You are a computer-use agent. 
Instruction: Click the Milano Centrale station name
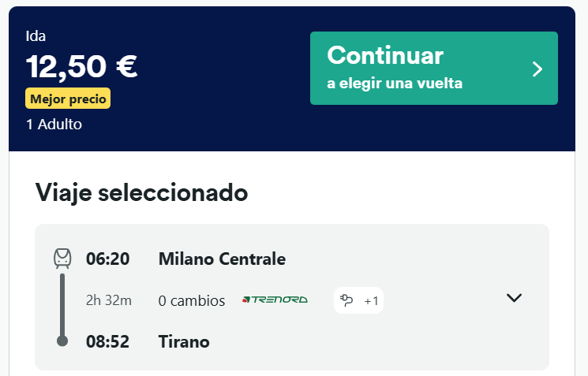click(x=222, y=259)
